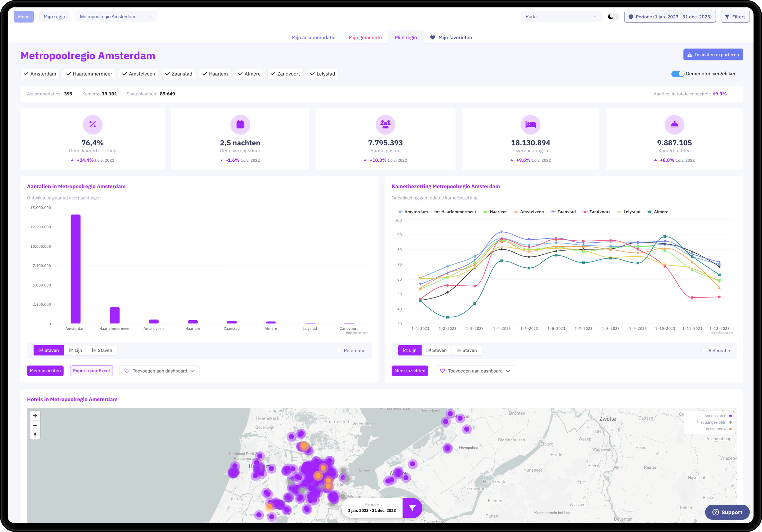This screenshot has width=762, height=532.
Task: Expand Toevoegen aan dashboard under Aantallen chart
Action: click(x=159, y=371)
